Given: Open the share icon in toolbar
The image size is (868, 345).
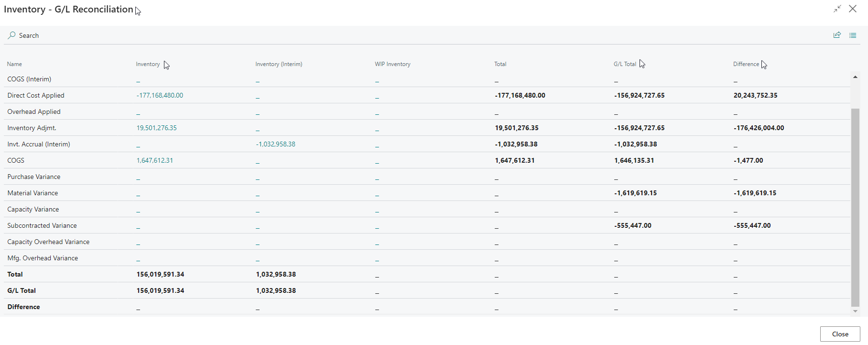Looking at the screenshot, I should (x=837, y=35).
